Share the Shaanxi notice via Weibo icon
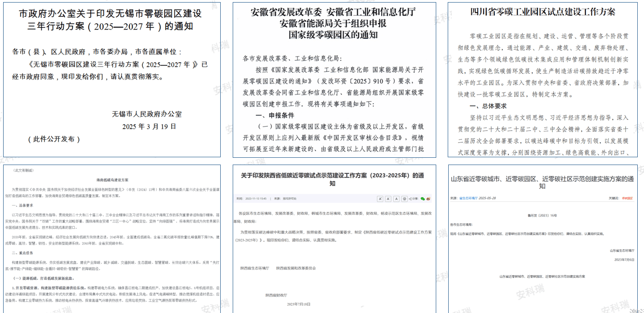The image size is (644, 313). click(x=428, y=199)
